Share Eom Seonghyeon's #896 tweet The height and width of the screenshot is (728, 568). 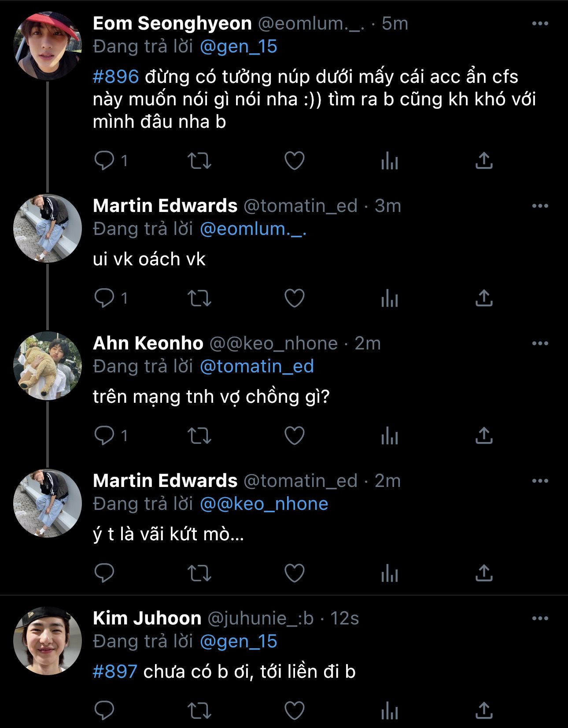tap(484, 161)
